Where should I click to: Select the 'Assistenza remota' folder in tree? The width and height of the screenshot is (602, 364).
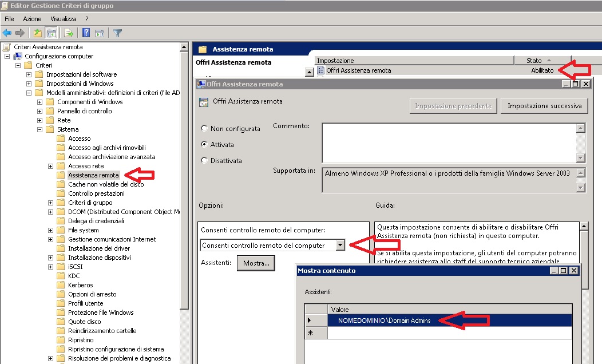point(93,175)
